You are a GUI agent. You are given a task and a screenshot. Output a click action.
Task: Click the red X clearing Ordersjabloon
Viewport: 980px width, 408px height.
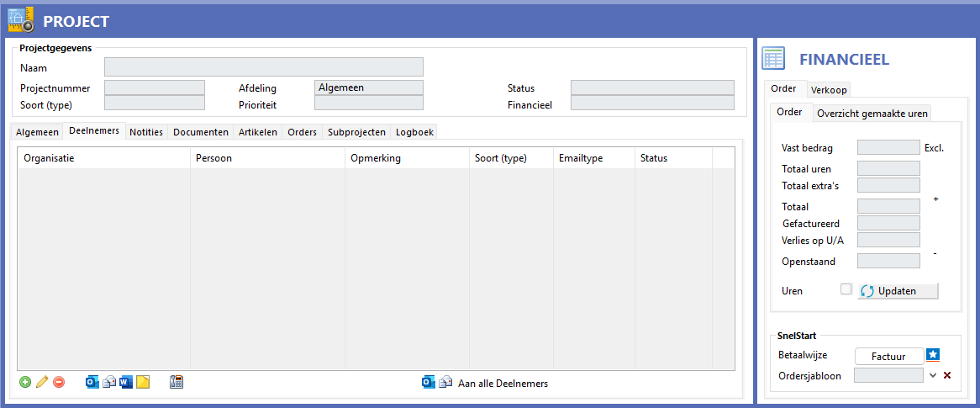[947, 375]
